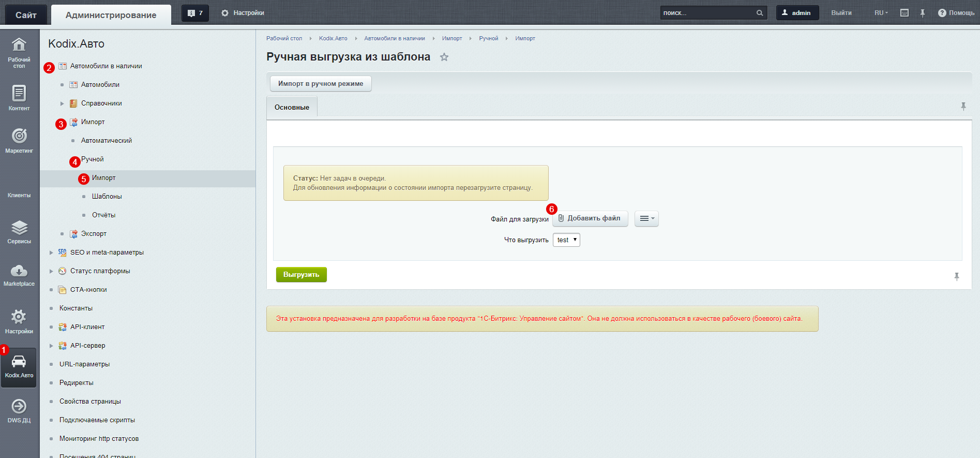Select Свойства страницы tree item
This screenshot has width=980, height=458.
[x=90, y=402]
